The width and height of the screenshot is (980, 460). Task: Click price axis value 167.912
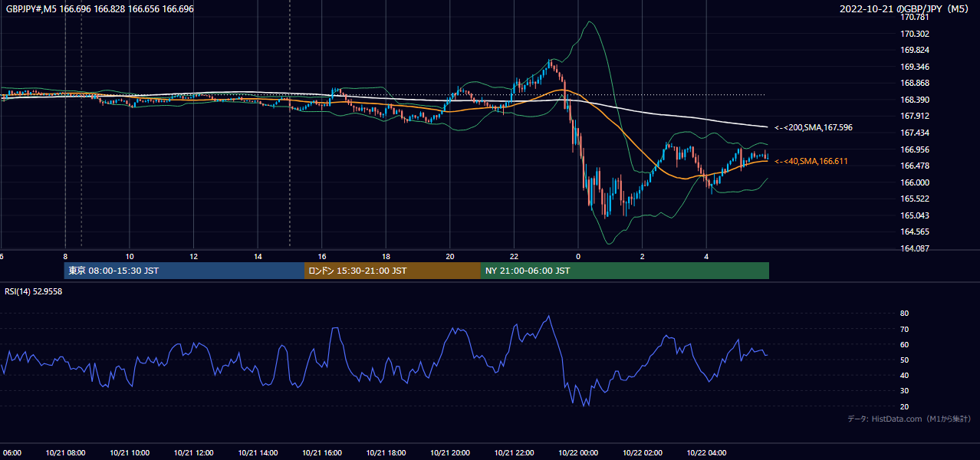tap(914, 116)
